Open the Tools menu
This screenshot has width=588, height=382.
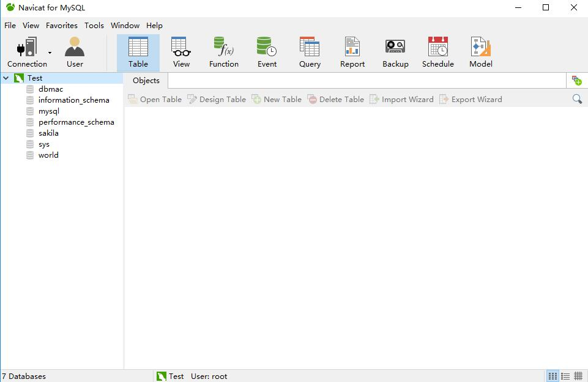click(x=94, y=26)
